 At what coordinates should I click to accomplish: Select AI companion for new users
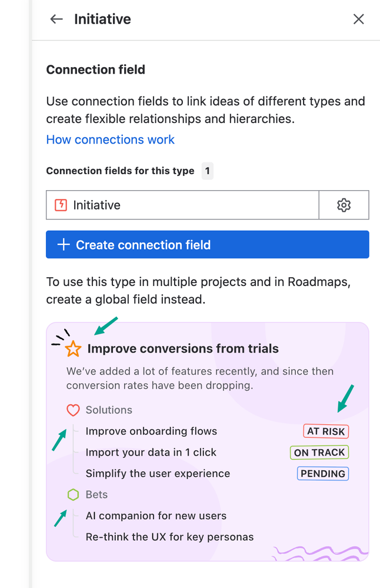click(x=156, y=516)
